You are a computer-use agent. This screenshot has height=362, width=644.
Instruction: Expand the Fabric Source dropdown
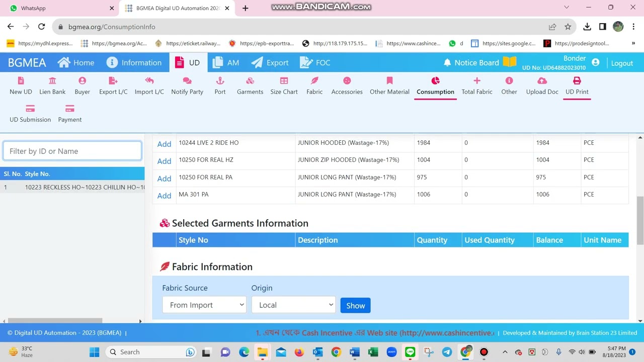(x=204, y=305)
